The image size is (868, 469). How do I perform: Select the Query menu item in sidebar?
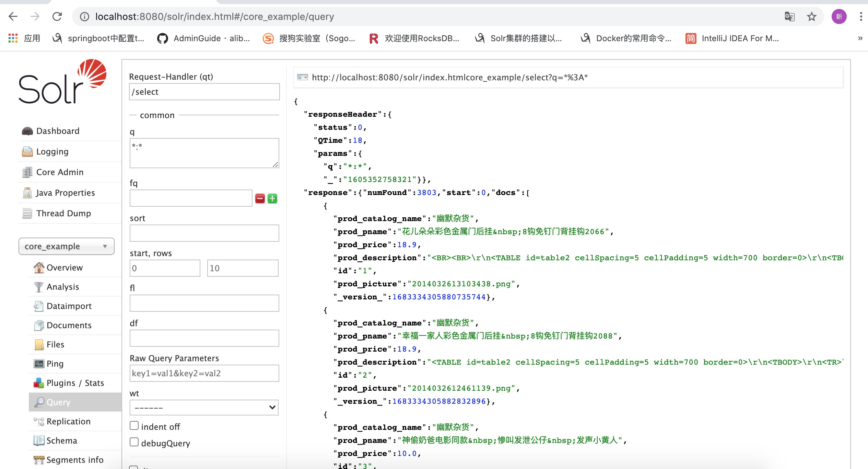click(58, 401)
